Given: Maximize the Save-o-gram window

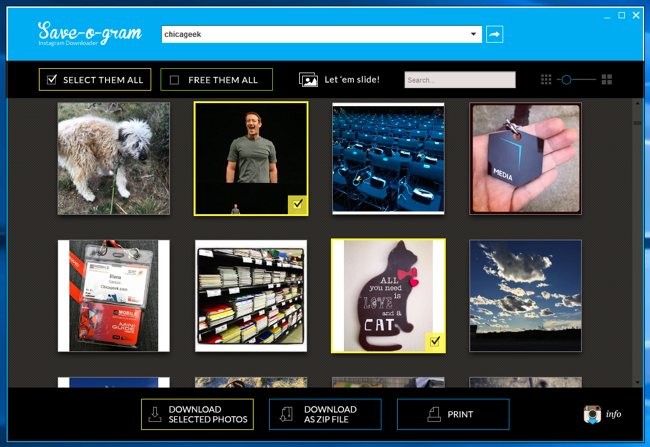Looking at the screenshot, I should pyautogui.click(x=621, y=15).
